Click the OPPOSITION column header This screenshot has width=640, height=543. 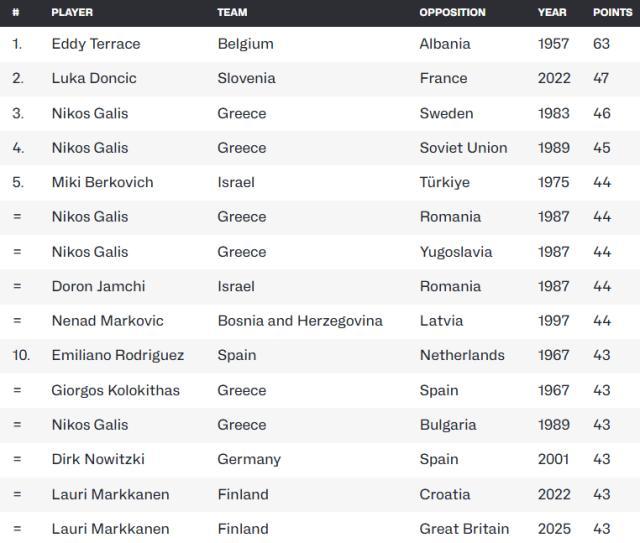(x=452, y=13)
